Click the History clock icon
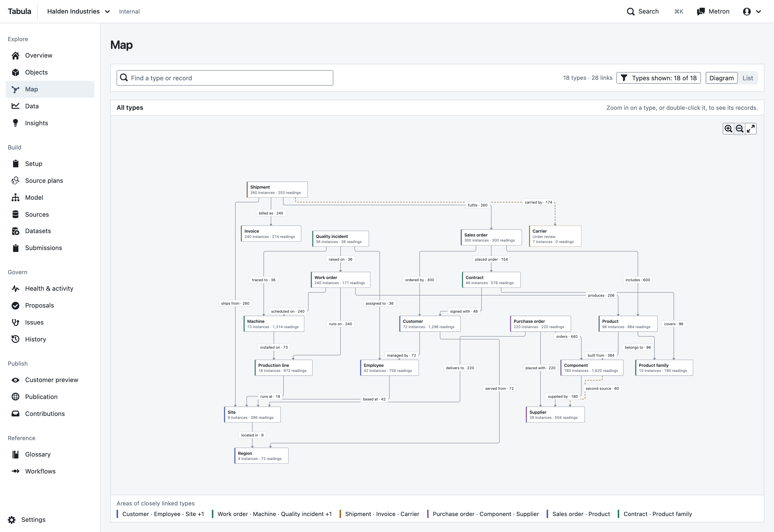Image resolution: width=774 pixels, height=532 pixels. click(15, 339)
